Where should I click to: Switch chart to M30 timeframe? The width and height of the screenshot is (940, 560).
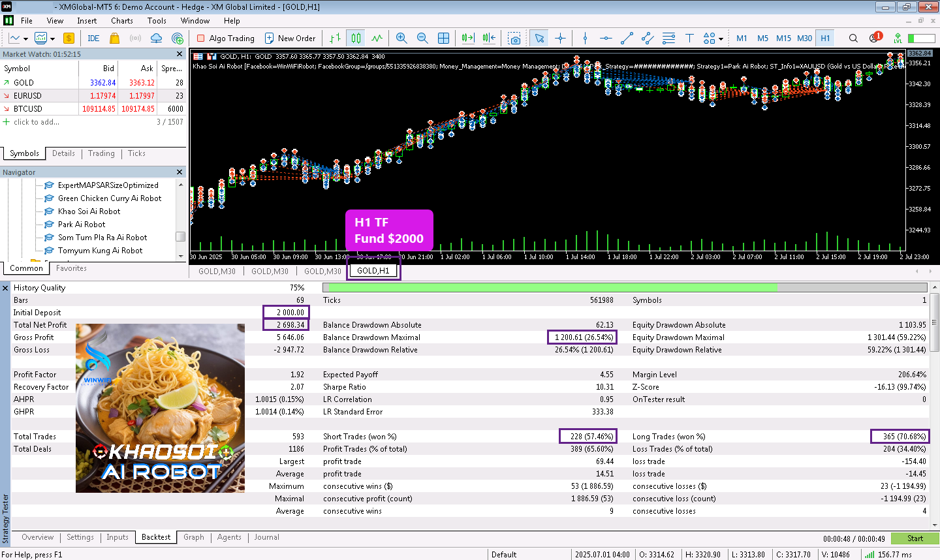(x=804, y=39)
